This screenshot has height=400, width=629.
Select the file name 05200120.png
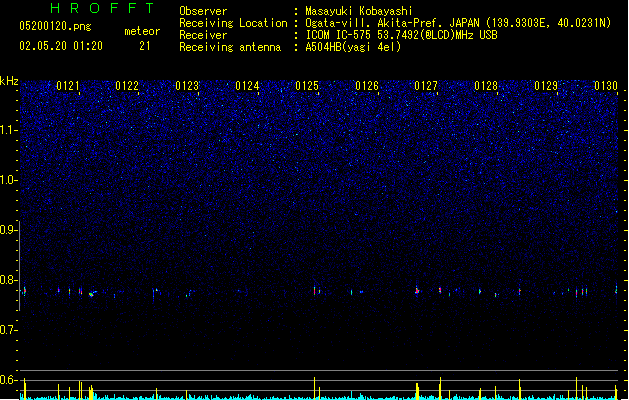[55, 26]
